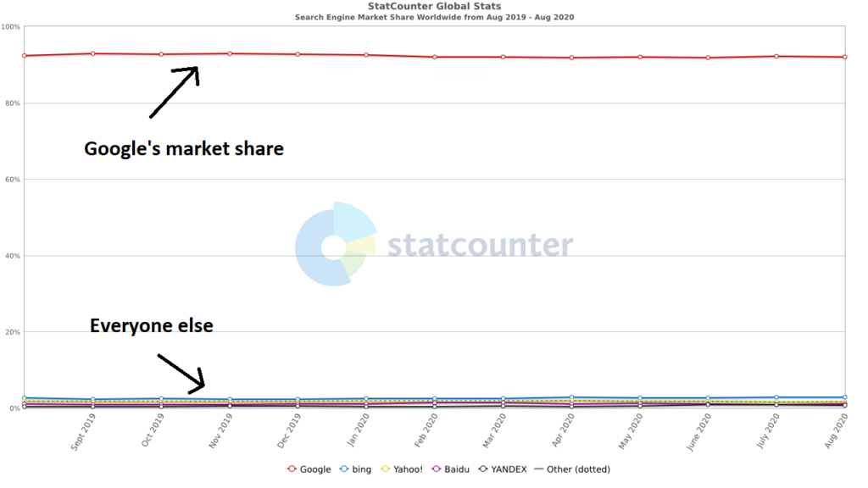868x488 pixels.
Task: Click the Jan 2020 axis label
Action: (358, 430)
